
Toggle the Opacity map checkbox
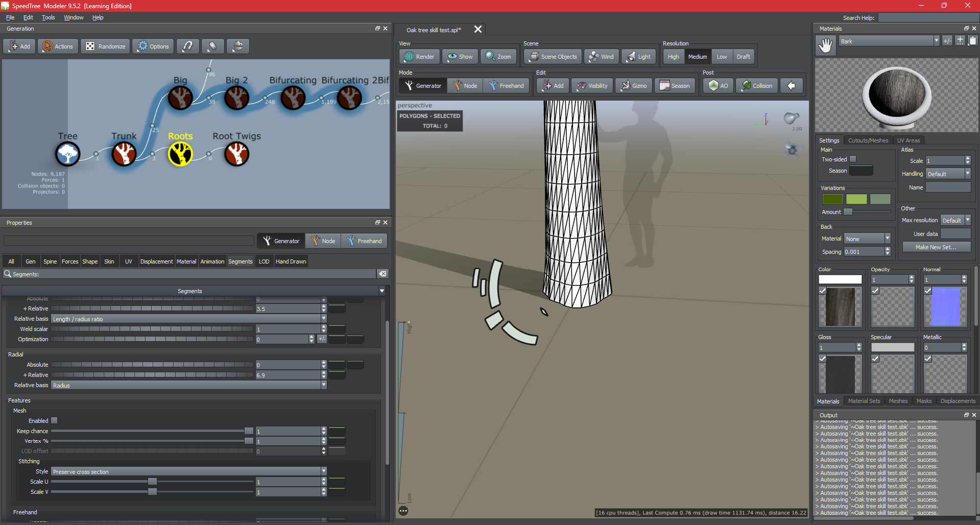[x=875, y=291]
